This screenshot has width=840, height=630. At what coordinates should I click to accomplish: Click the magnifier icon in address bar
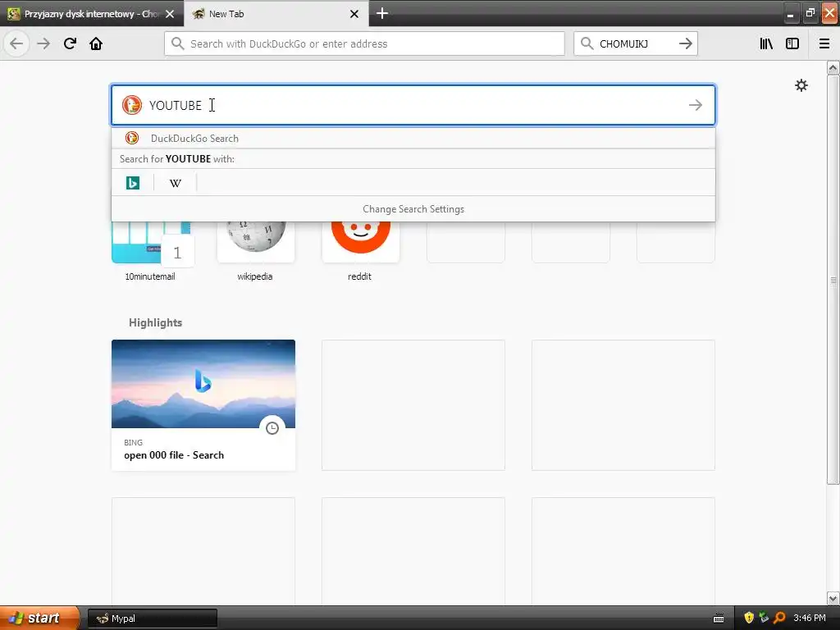178,43
